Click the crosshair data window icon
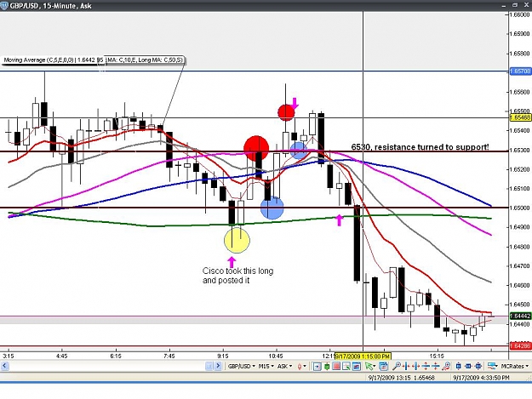The image size is (532, 399). coord(346,366)
